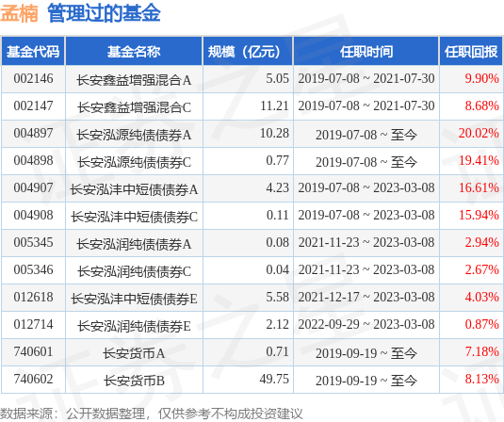Screen dimensions: 504x422
Task: Select fund code 004898
Action: point(33,161)
